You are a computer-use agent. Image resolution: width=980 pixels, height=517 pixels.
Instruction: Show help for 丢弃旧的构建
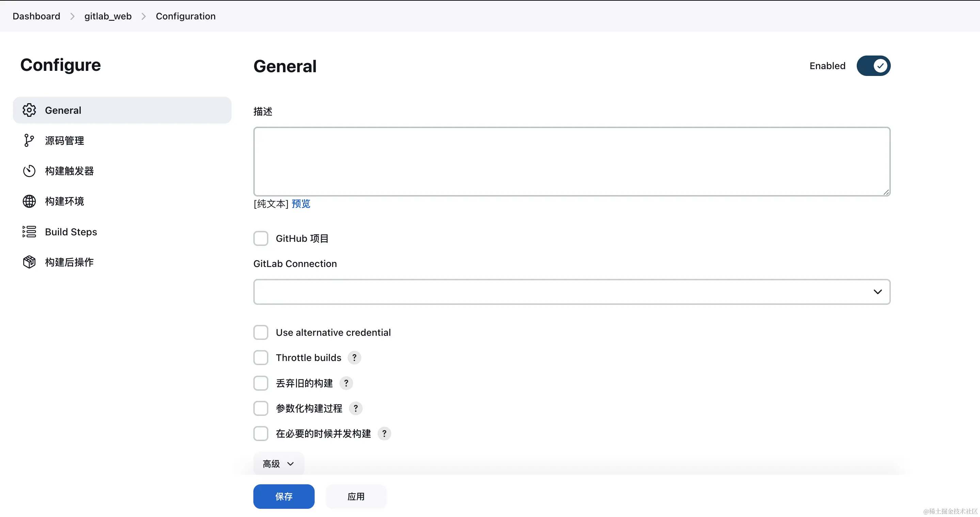point(346,383)
